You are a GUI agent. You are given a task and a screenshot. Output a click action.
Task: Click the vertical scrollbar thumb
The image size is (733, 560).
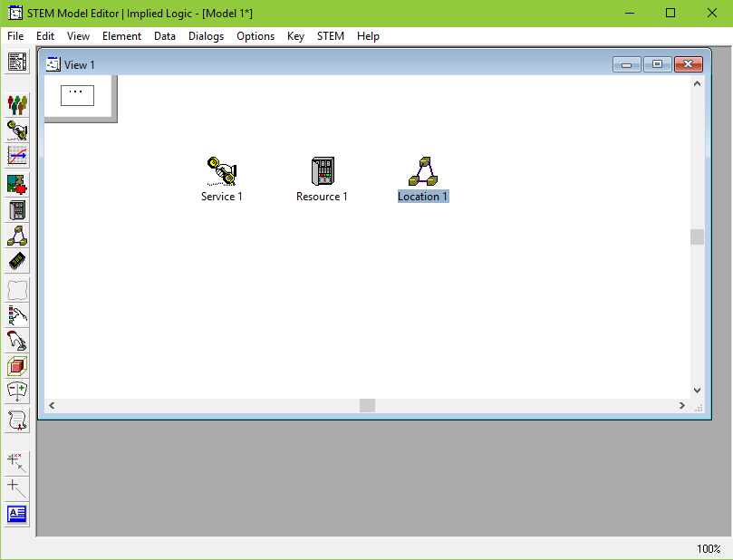pyautogui.click(x=697, y=237)
